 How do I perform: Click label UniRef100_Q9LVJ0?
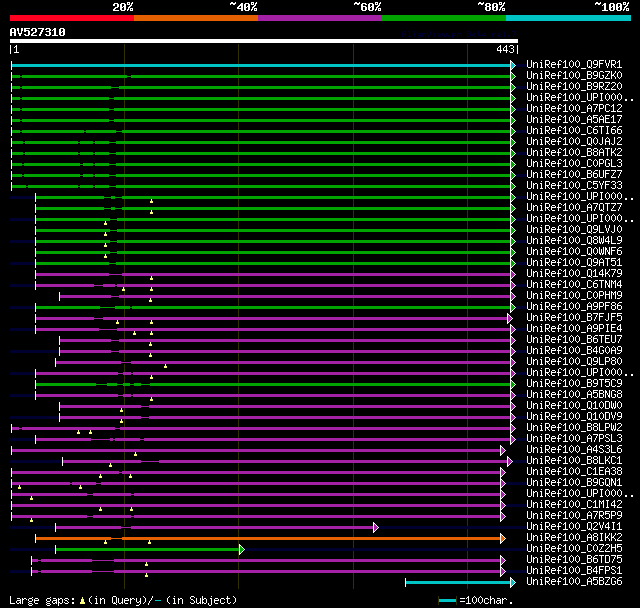(x=574, y=230)
